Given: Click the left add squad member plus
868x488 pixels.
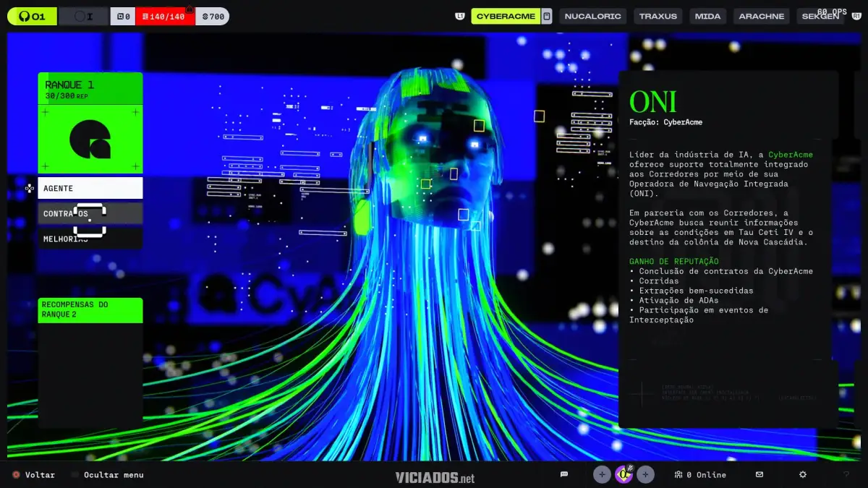Looking at the screenshot, I should [x=602, y=474].
